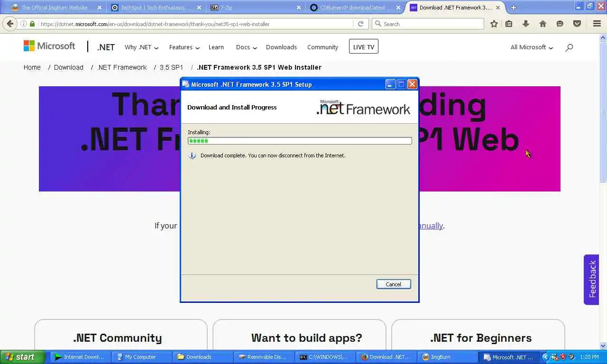The image size is (607, 364).
Task: Switch to C:\WINDOWS command prompt taskbar item
Action: [324, 357]
